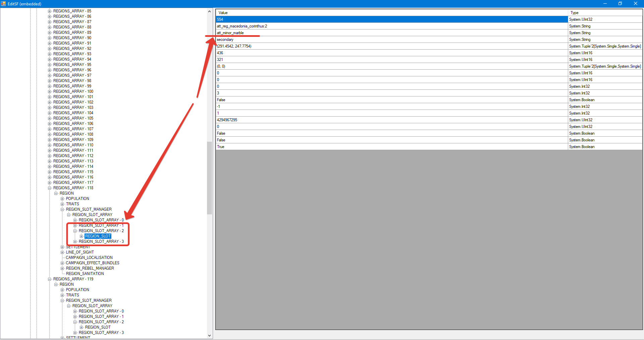
Task: Select REGIONS_ARRAY - 116 in tree
Action: pos(73,177)
